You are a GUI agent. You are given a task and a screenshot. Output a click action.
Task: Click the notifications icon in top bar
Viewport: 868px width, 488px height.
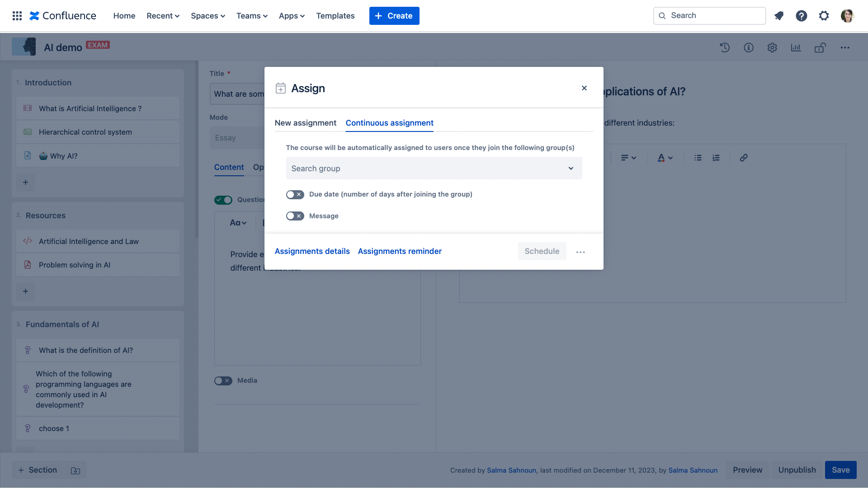779,16
